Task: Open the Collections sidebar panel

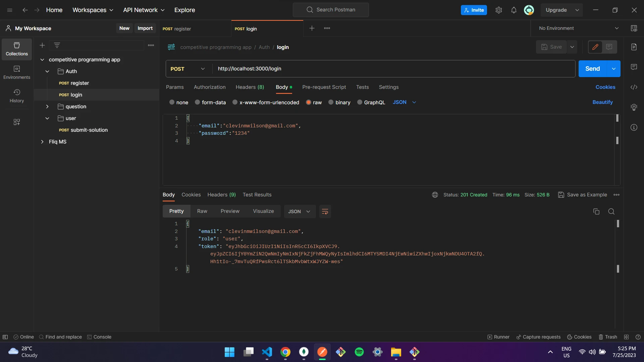Action: tap(17, 49)
